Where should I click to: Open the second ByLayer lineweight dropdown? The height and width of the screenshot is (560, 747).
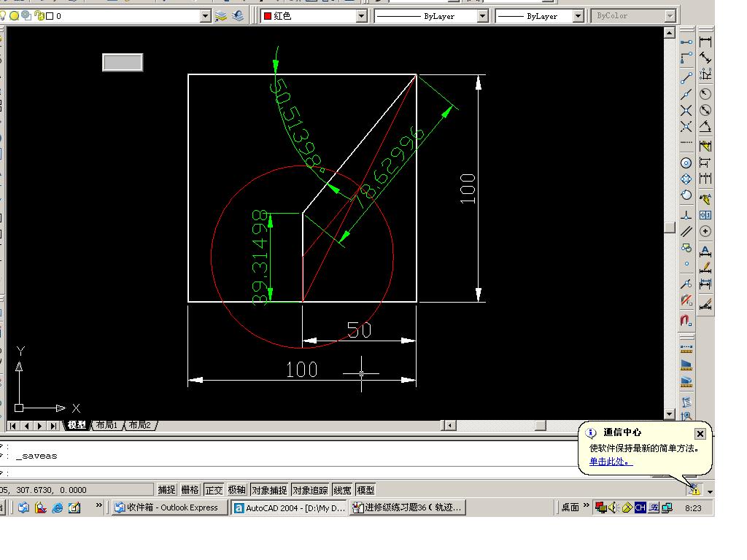[578, 16]
